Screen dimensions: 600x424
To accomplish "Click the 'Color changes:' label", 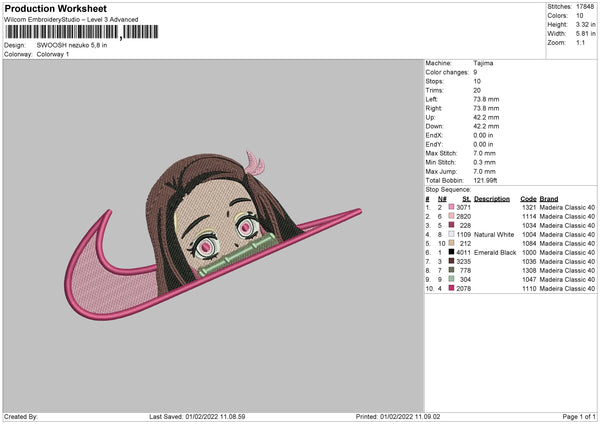I will (x=447, y=72).
